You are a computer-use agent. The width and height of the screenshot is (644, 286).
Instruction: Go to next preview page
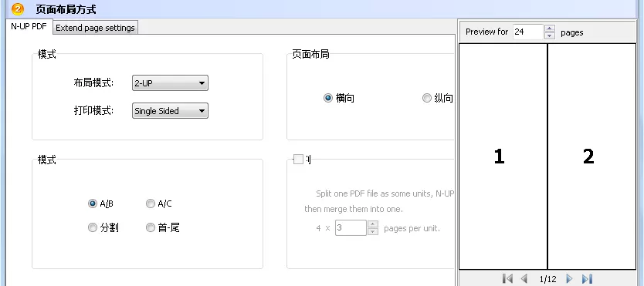pos(569,279)
